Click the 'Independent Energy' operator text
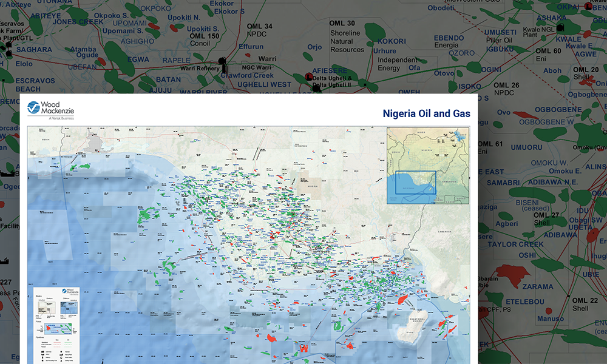 [x=398, y=64]
